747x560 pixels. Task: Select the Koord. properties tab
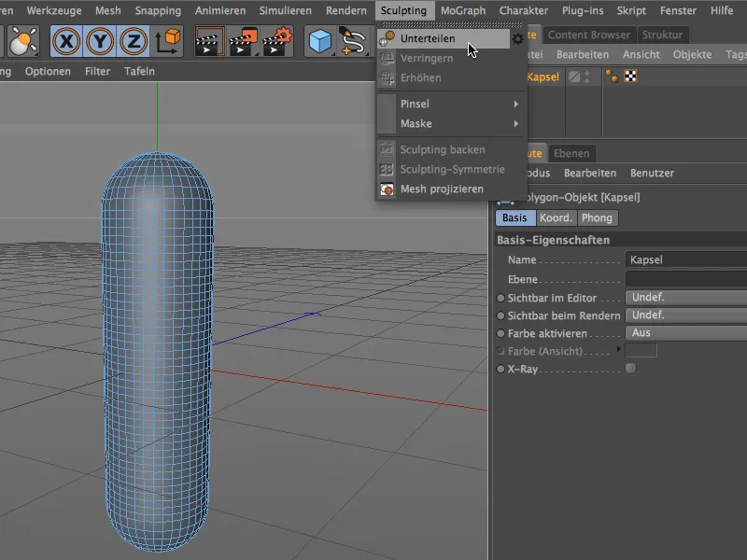point(556,218)
